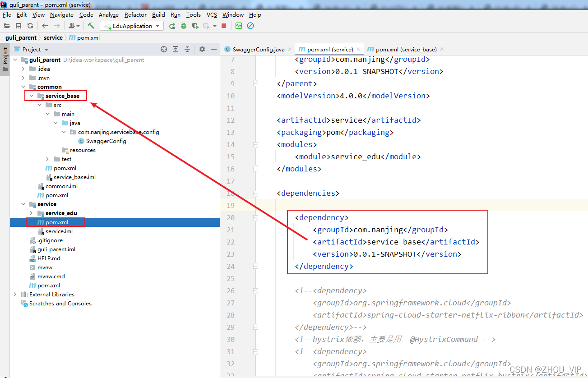Collapse the common module folder
588x378 pixels.
23,87
